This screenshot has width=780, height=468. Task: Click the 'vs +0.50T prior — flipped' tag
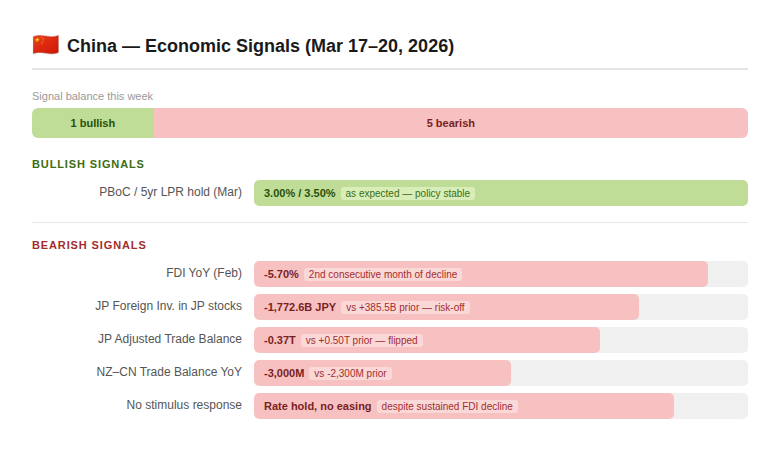pyautogui.click(x=361, y=340)
